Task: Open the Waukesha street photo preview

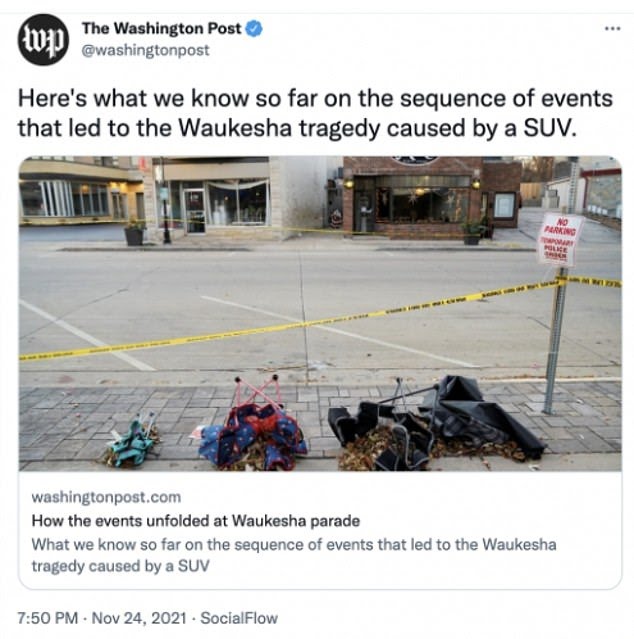Action: point(320,313)
